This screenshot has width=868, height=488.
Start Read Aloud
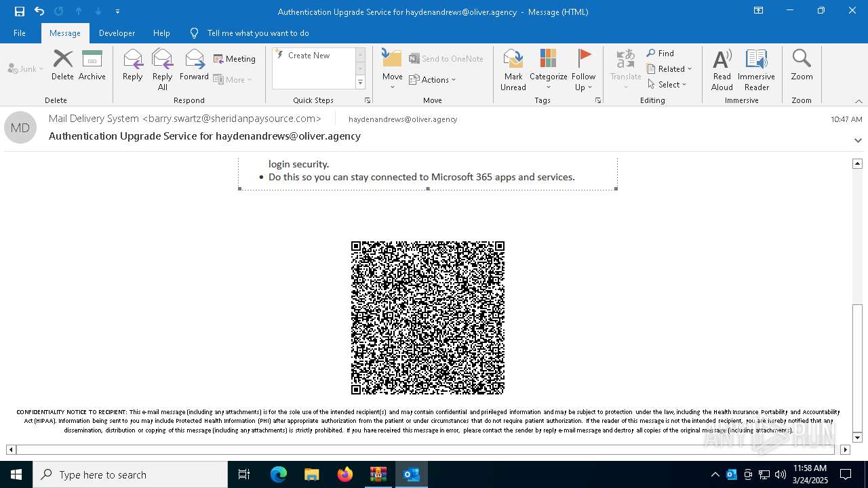[722, 70]
